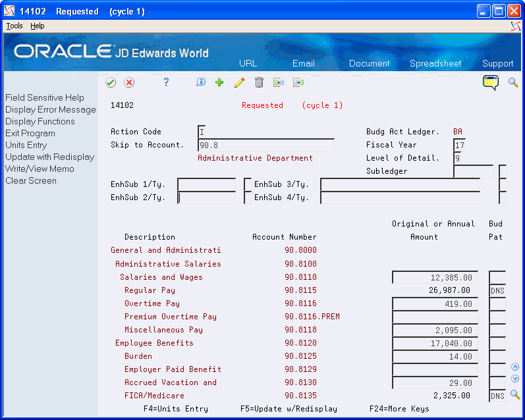Click the Email tab in banner
Image resolution: width=525 pixels, height=420 pixels.
(x=304, y=63)
